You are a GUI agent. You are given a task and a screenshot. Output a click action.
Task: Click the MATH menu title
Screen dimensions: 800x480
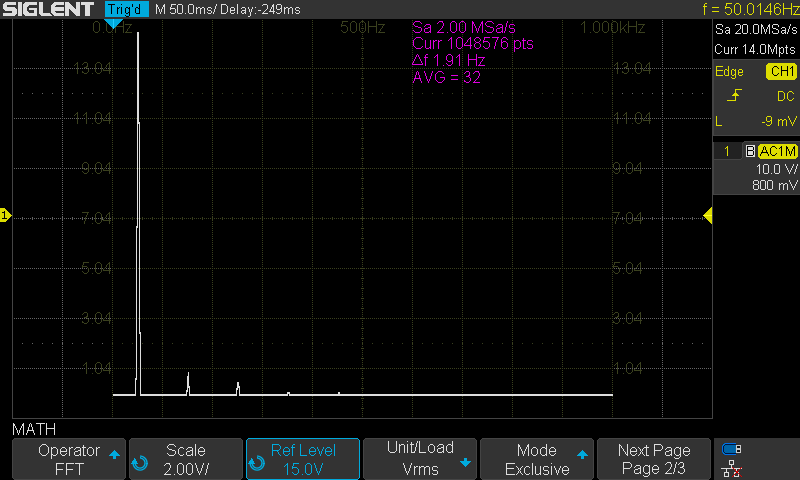tap(34, 429)
